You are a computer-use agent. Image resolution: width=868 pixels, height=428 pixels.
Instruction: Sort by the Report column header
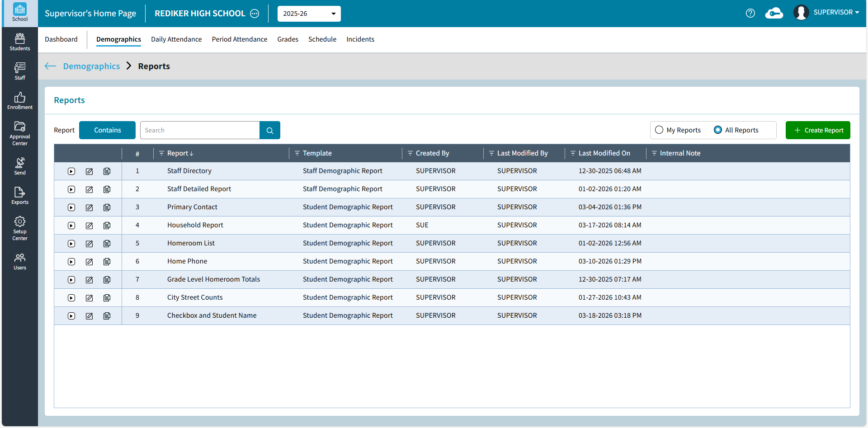click(x=178, y=153)
